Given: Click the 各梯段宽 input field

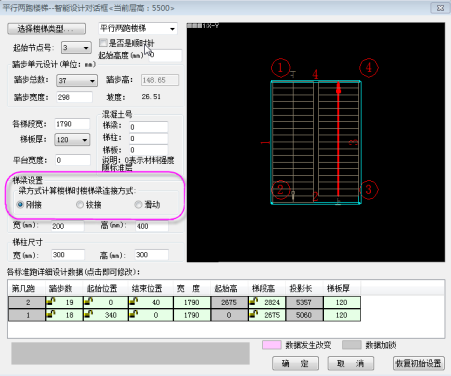Looking at the screenshot, I should pos(72,124).
